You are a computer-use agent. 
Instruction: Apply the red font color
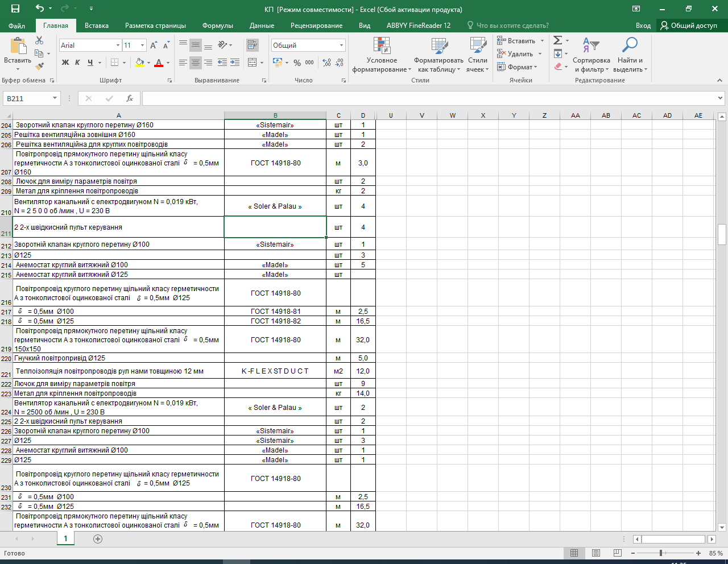tap(159, 63)
